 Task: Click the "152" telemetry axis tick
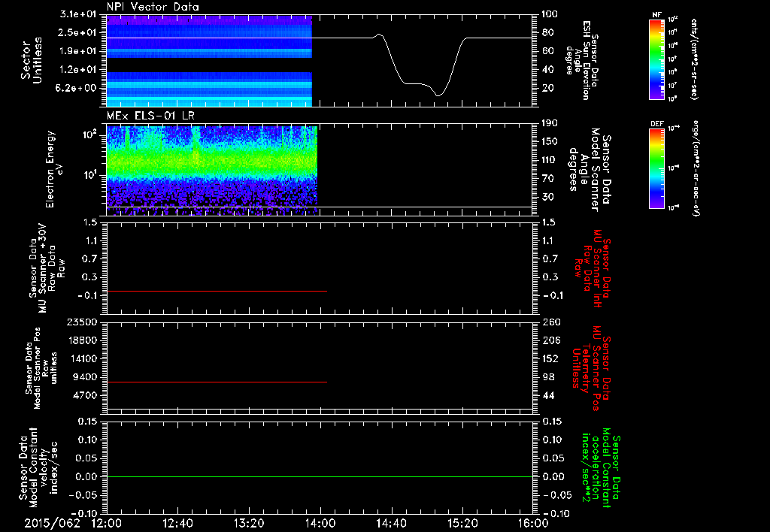(x=551, y=358)
